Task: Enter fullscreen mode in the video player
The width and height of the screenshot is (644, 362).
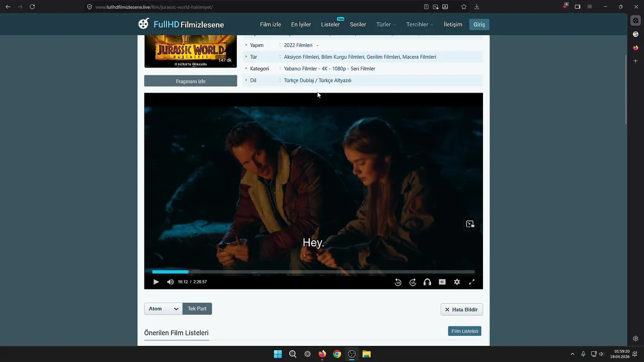Action: 471,282
